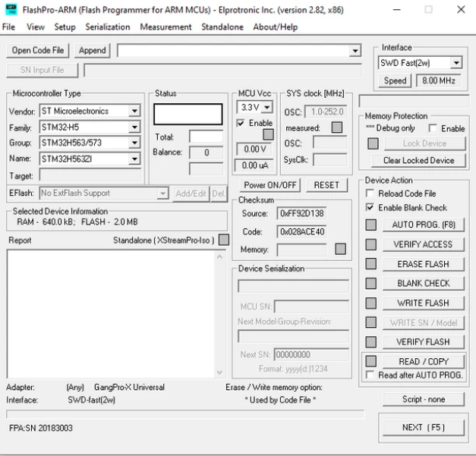Click the MCU Vcc status indicator under Enable

268,134
